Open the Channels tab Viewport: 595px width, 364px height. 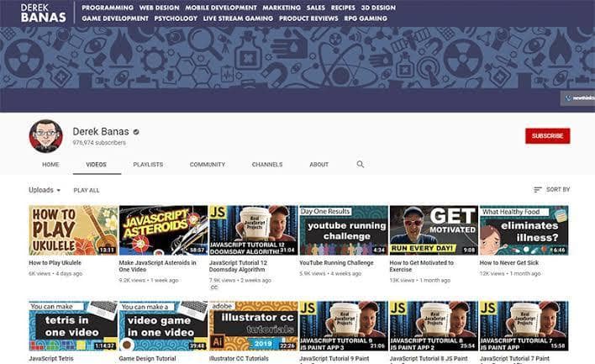coord(267,165)
